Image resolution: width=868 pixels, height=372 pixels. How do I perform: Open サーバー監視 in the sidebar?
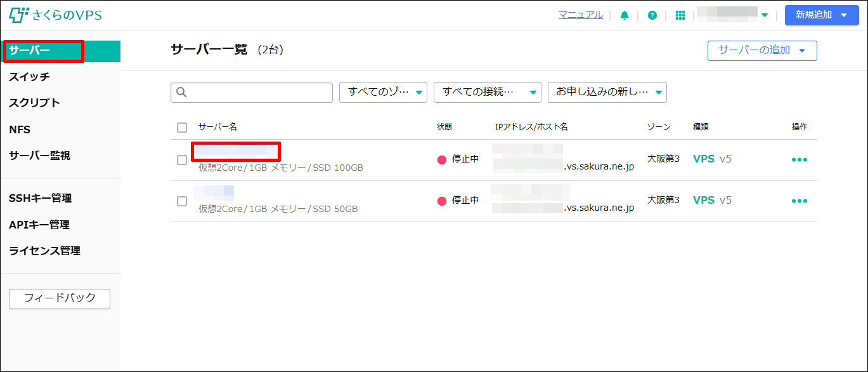point(39,156)
